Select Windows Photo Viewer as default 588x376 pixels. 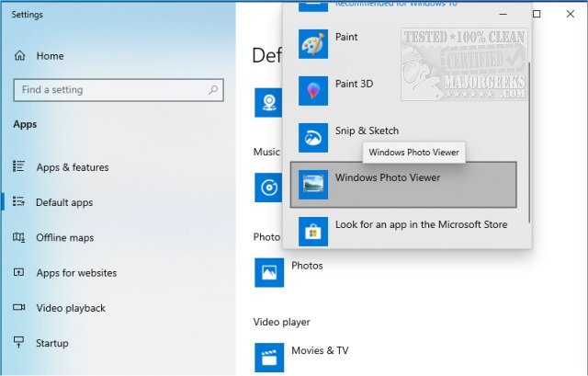(x=403, y=185)
